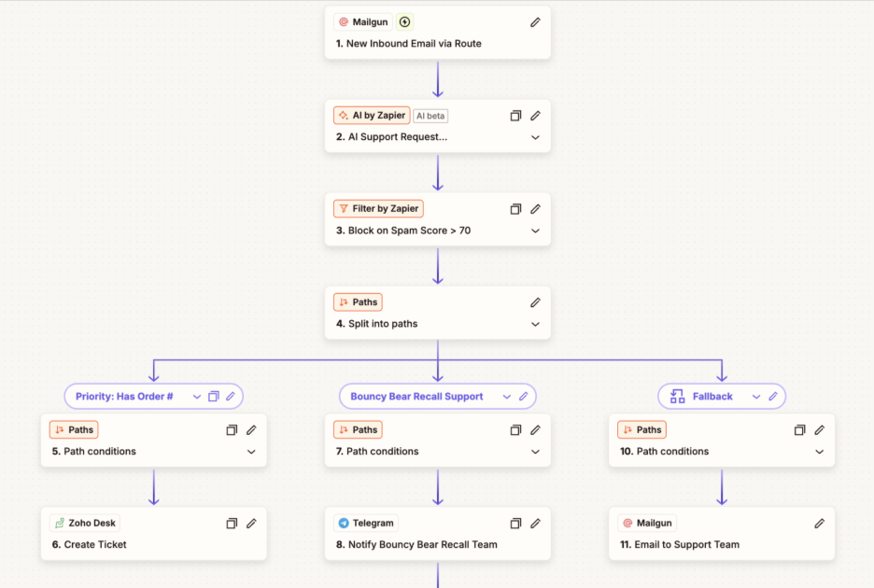The width and height of the screenshot is (874, 588).
Task: Rename the Filter by Zapier step
Action: click(x=535, y=209)
